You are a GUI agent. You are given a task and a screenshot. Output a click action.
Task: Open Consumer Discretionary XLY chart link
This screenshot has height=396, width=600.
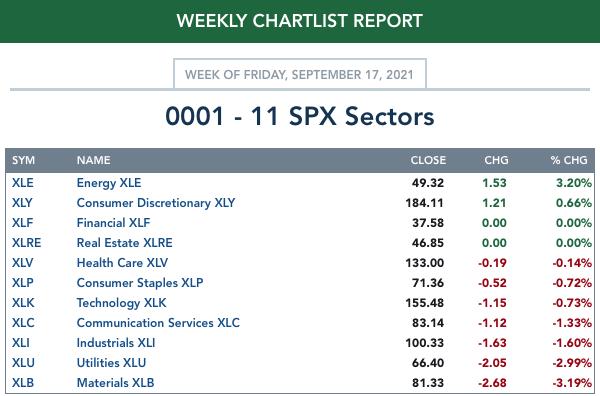(x=156, y=203)
